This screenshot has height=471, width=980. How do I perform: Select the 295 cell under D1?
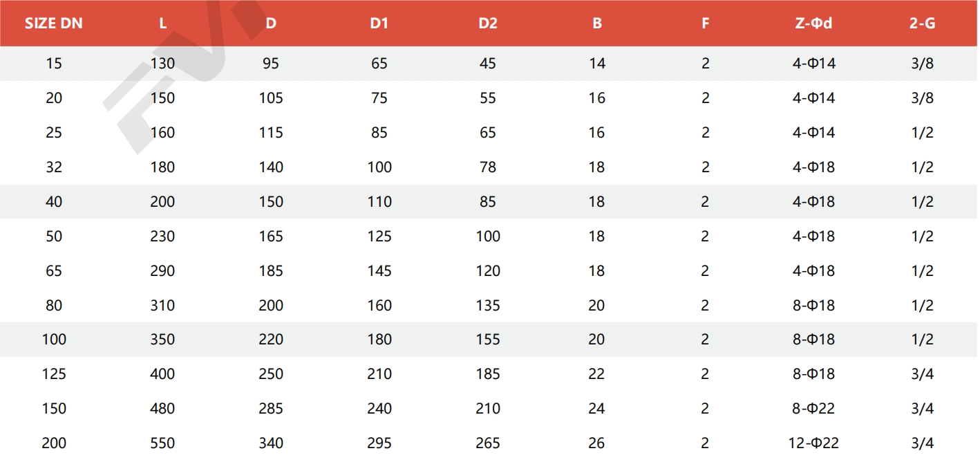[379, 443]
